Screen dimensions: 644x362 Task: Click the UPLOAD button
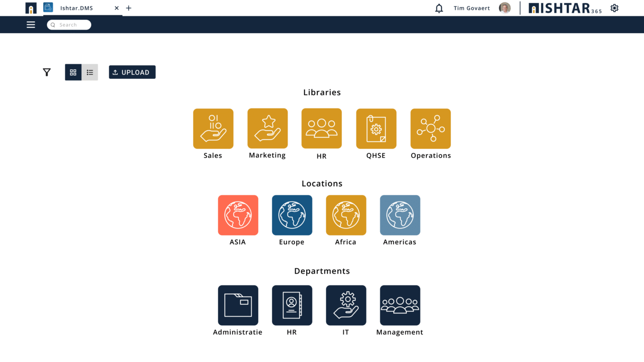tap(132, 72)
